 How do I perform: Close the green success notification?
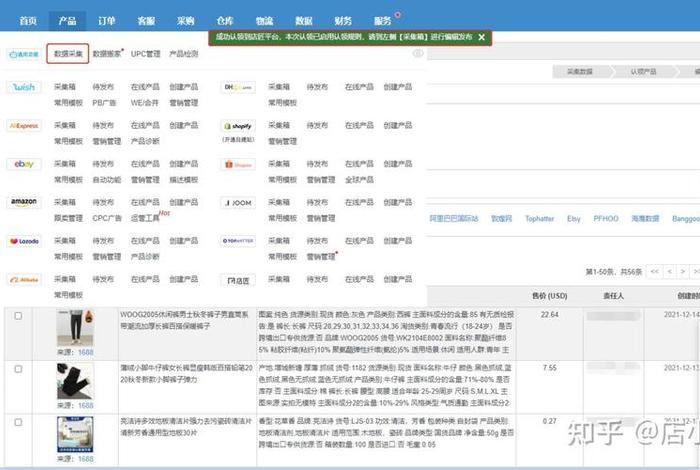tap(482, 37)
